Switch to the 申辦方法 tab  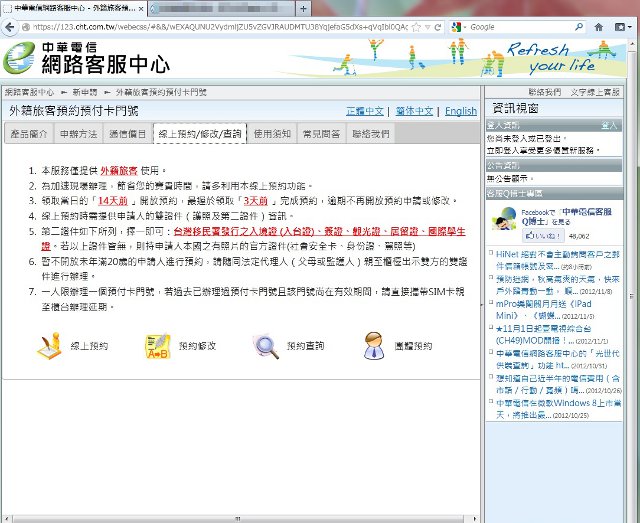[x=78, y=133]
